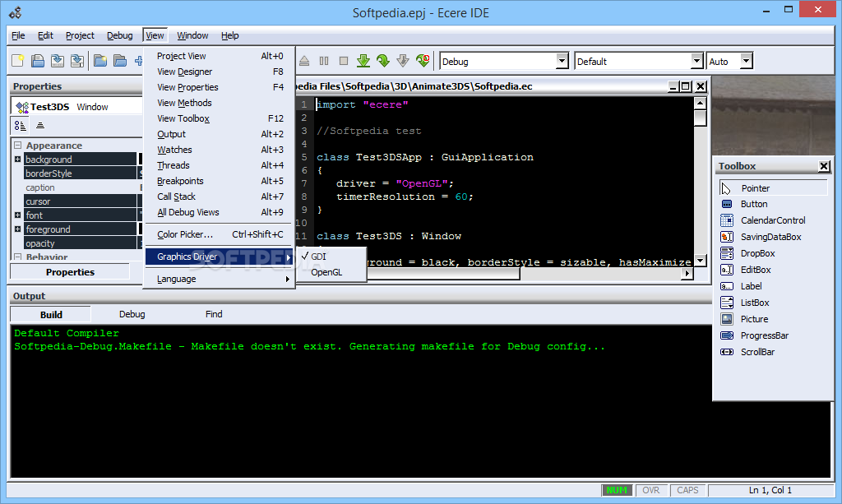The image size is (842, 504).
Task: Click the Test3DS Window class icon
Action: click(21, 107)
